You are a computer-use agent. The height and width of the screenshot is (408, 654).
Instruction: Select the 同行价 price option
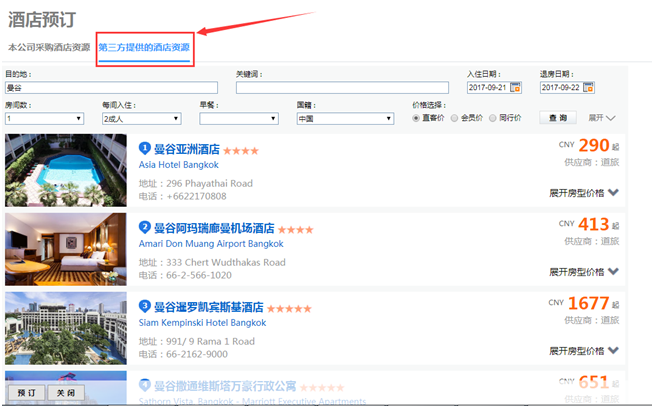click(x=492, y=118)
